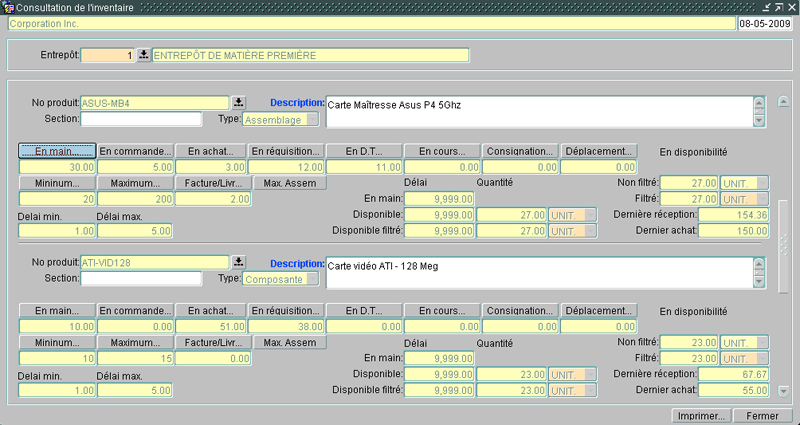Open Non filtré unit dropdown for ASUS-MB4
This screenshot has width=800, height=425.
[762, 183]
